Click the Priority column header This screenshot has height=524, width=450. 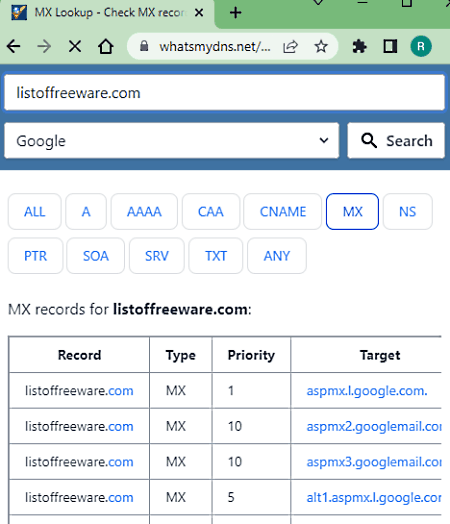point(251,355)
